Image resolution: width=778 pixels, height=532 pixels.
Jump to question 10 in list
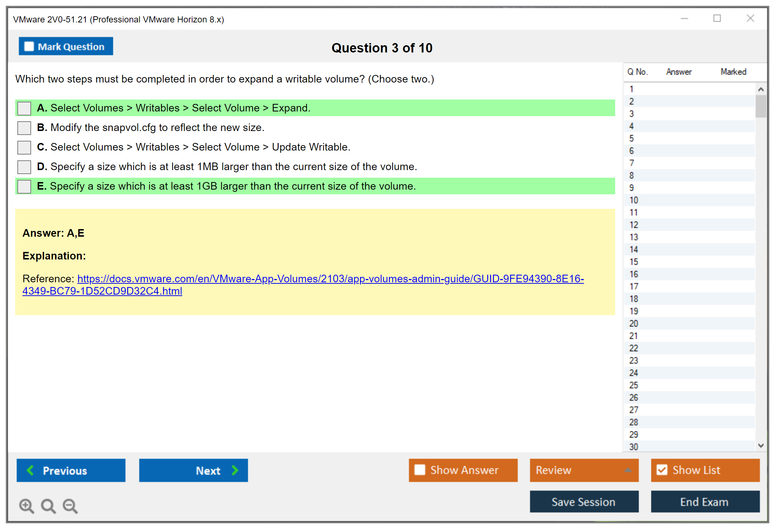pos(634,200)
